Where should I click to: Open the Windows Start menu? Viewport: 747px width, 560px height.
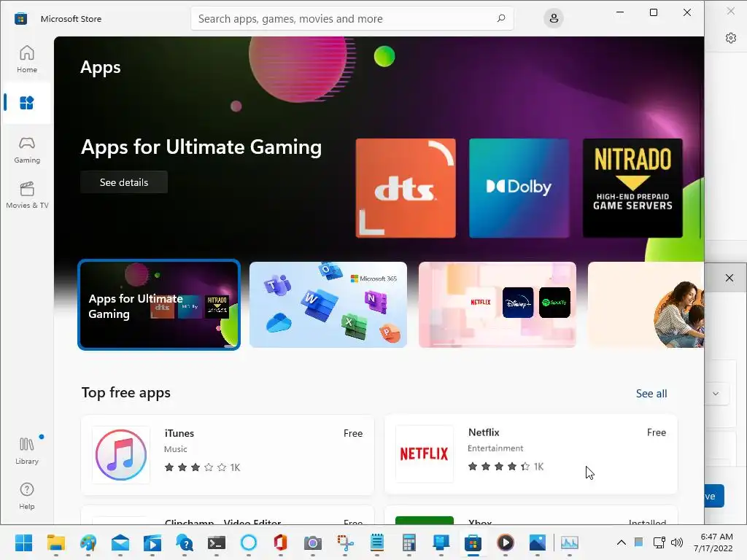coord(23,542)
